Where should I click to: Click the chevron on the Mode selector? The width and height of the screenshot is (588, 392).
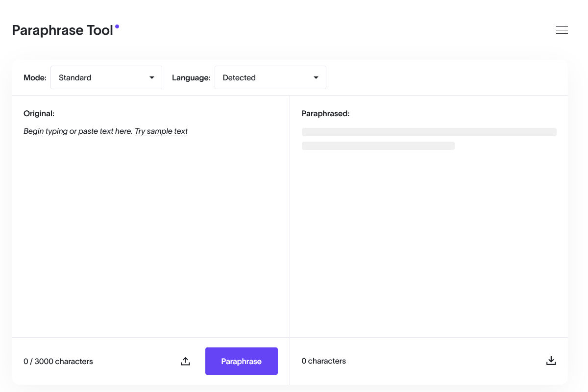tap(151, 77)
